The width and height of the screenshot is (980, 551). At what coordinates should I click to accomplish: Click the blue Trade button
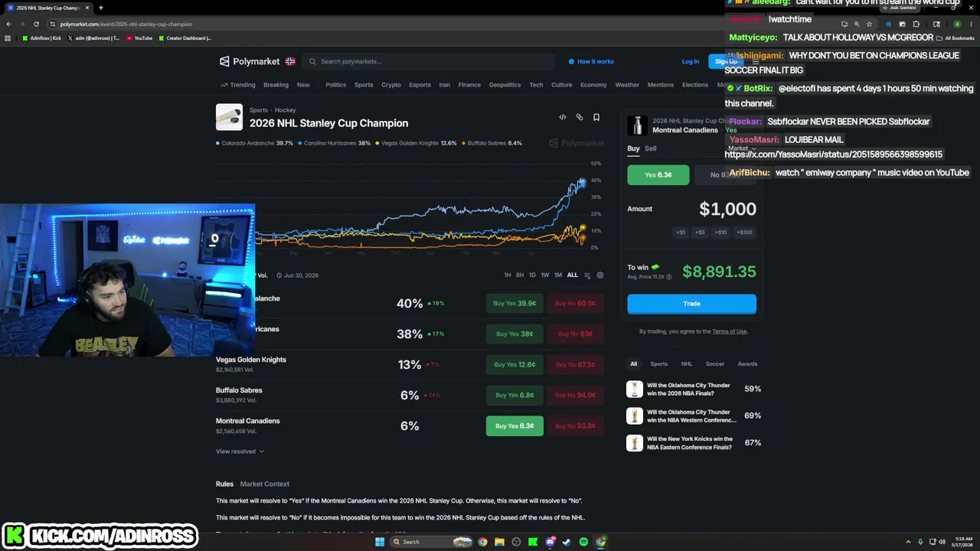(x=691, y=304)
